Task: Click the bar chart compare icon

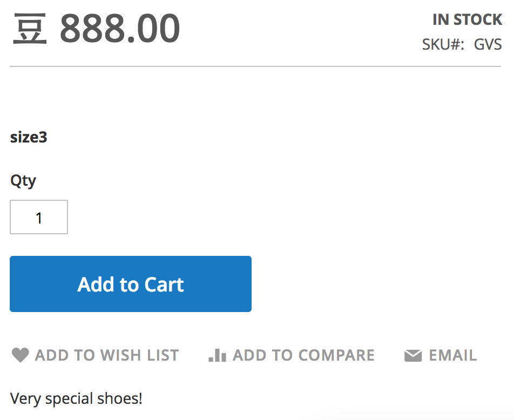Action: (217, 355)
